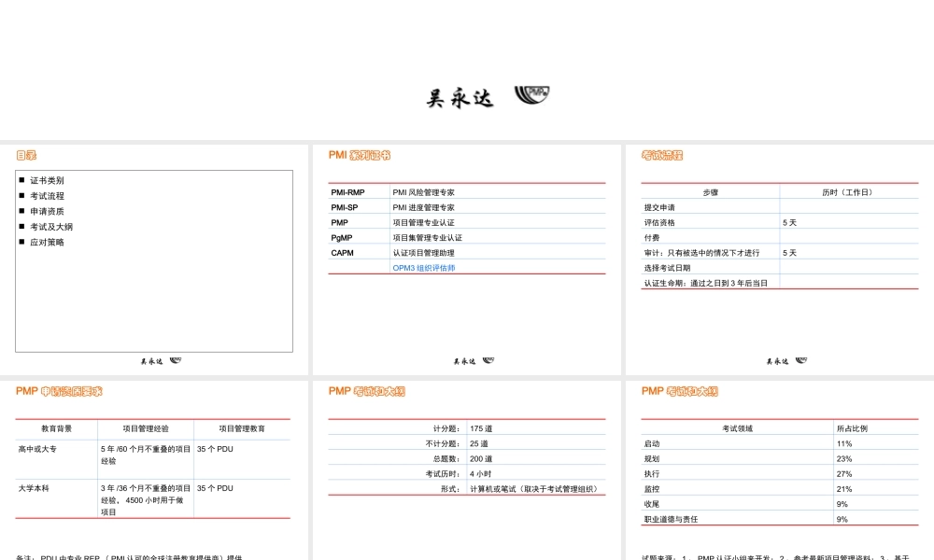Click the seal logo beside 吴永达 header
The image size is (934, 560).
coord(531,95)
